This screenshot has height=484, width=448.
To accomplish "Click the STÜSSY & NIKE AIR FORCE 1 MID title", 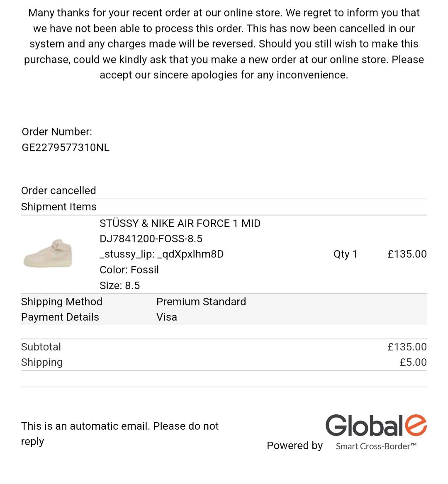I will [180, 224].
